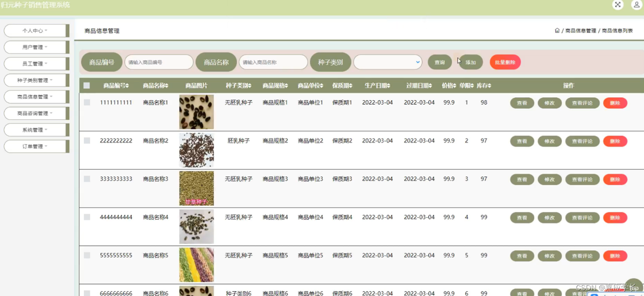Open the user profile icon in header
This screenshot has height=296, width=644.
pos(637,4)
